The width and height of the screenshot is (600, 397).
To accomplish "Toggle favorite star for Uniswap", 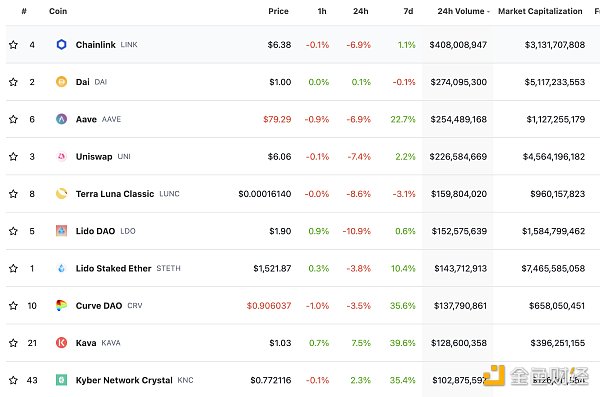I will point(13,157).
